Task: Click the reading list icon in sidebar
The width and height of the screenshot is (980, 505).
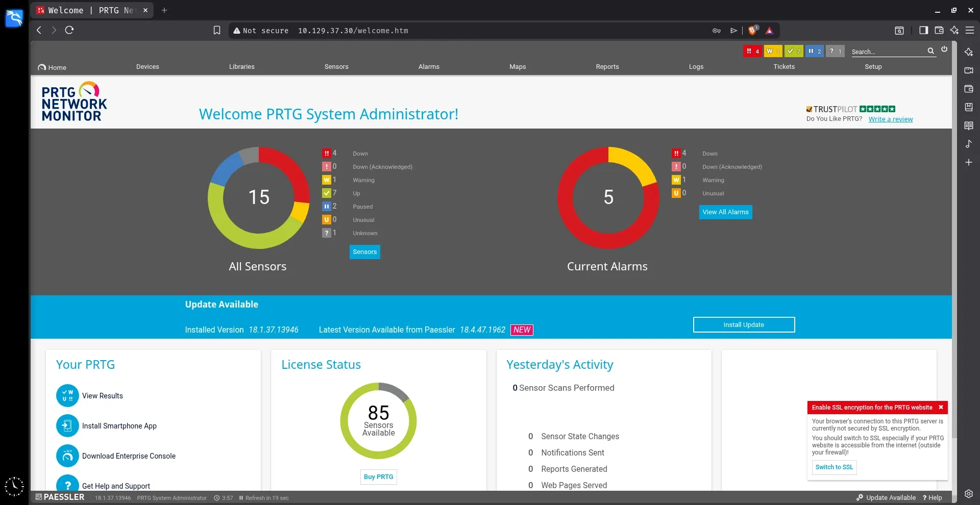Action: pos(969,125)
